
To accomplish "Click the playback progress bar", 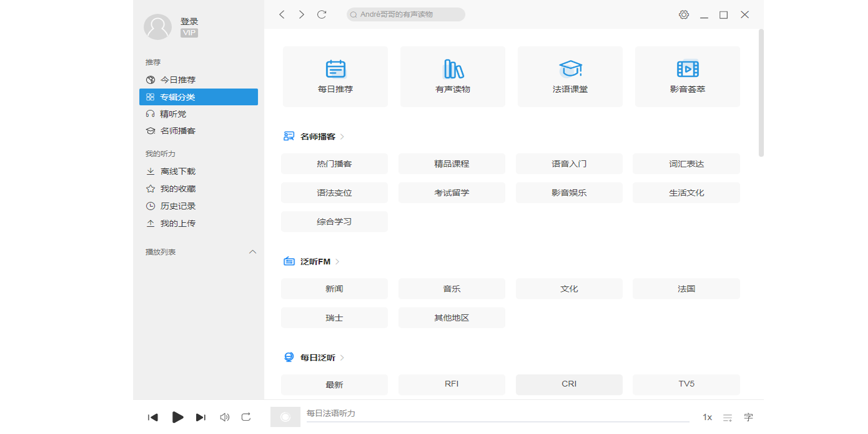I will tap(498, 422).
